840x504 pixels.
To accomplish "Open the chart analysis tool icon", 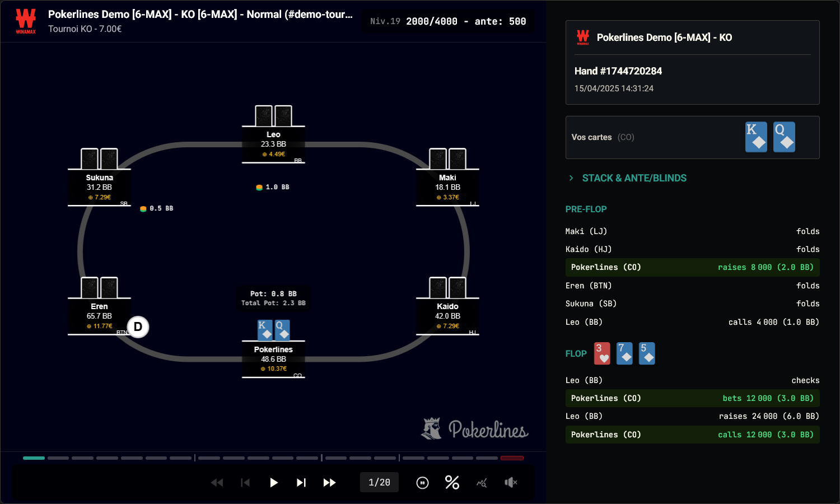I will pos(482,483).
